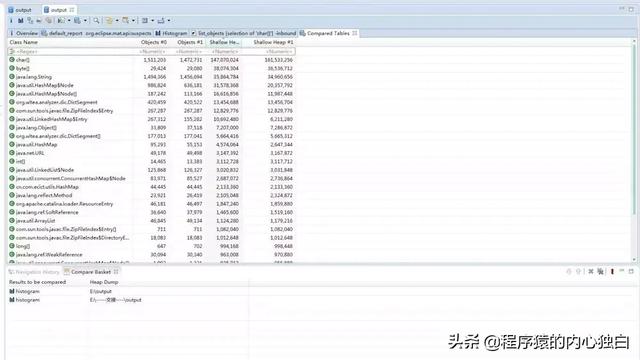Create a histogram with the toolbar histogram icon
Screen dimensions: 640x360
(20, 20)
